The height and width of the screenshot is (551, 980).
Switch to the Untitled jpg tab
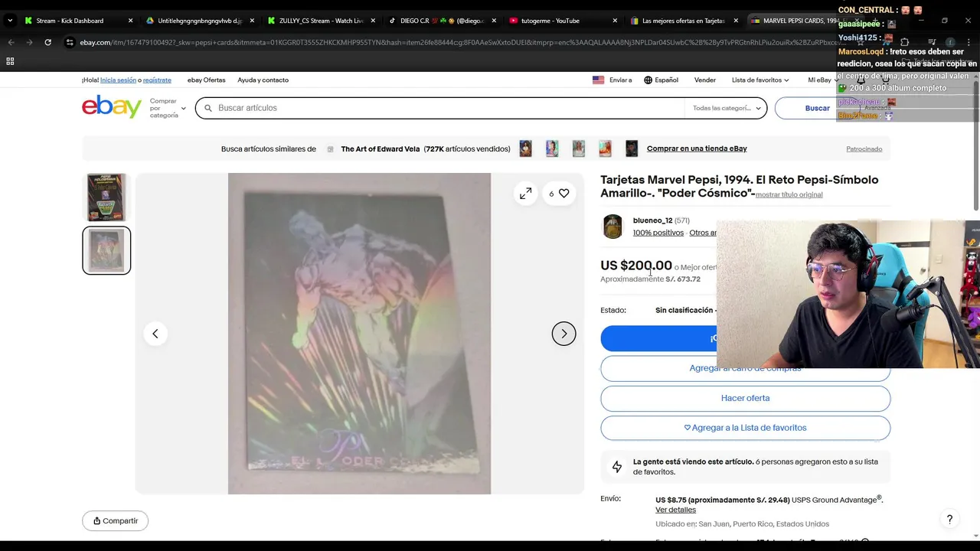pyautogui.click(x=199, y=21)
